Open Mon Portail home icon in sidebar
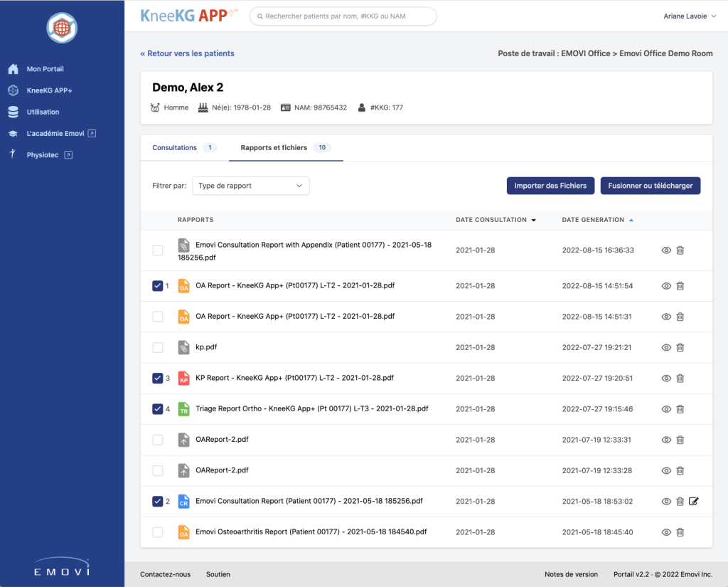The width and height of the screenshot is (728, 587). (x=13, y=69)
